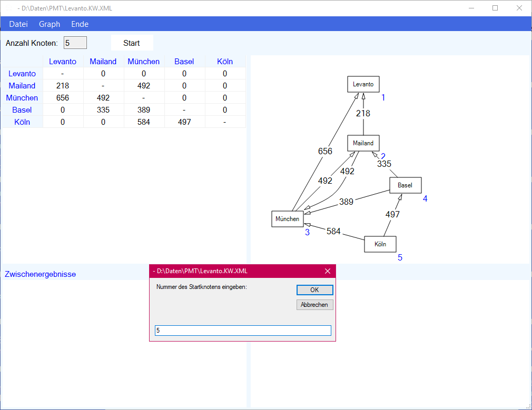Screen dimensions: 532x410
Task: Open the Datei menu
Action: [x=18, y=24]
